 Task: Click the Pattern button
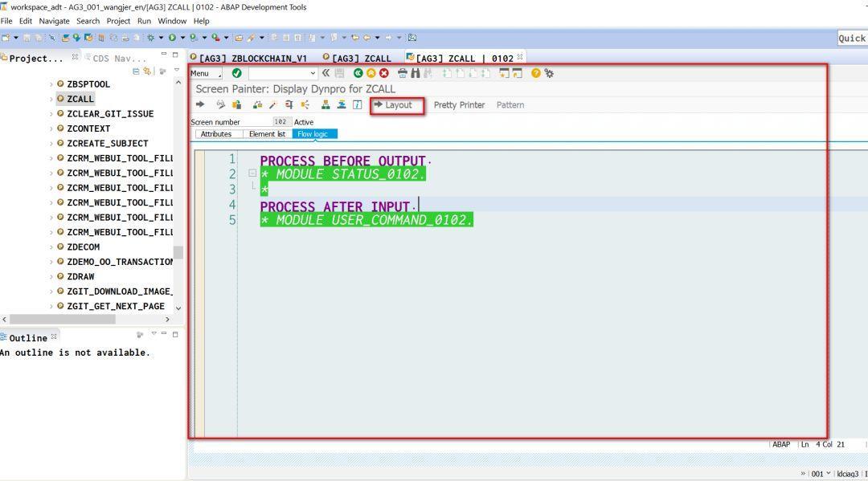[510, 105]
